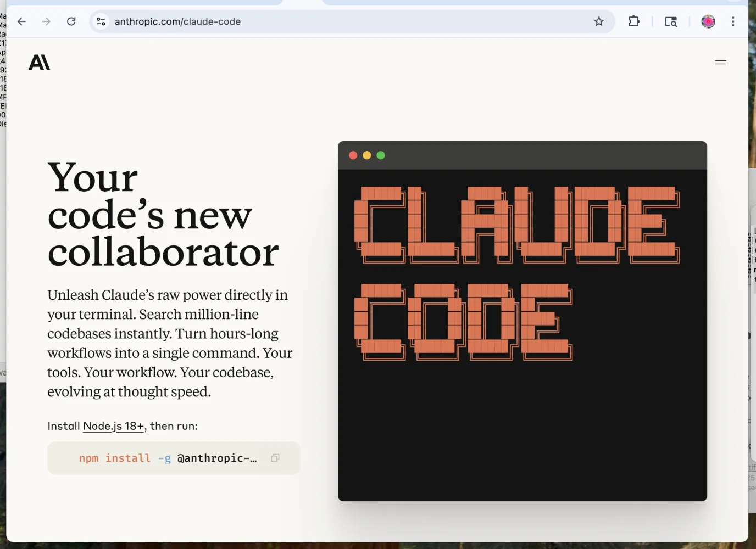Open the Chrome profile avatar
This screenshot has width=756, height=549.
708,21
